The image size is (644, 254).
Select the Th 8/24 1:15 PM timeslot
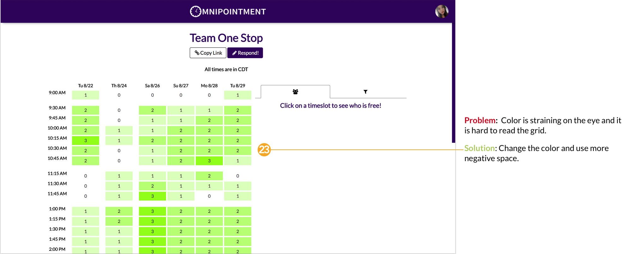point(119,221)
